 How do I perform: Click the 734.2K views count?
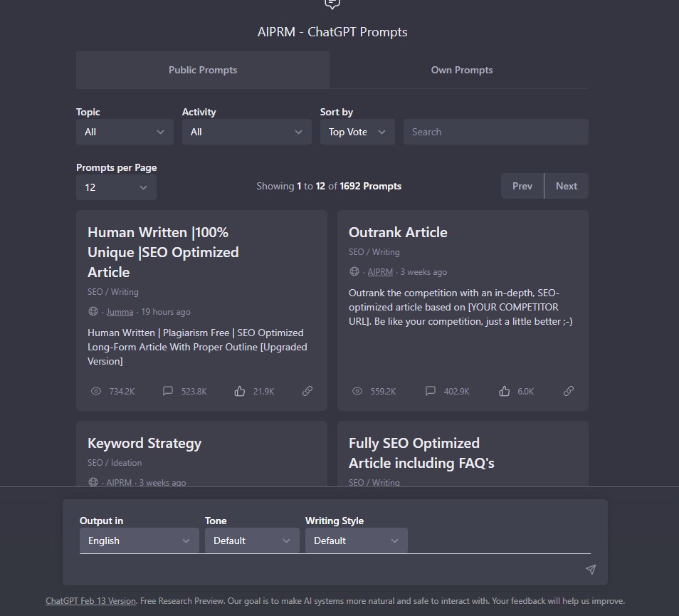pyautogui.click(x=122, y=392)
